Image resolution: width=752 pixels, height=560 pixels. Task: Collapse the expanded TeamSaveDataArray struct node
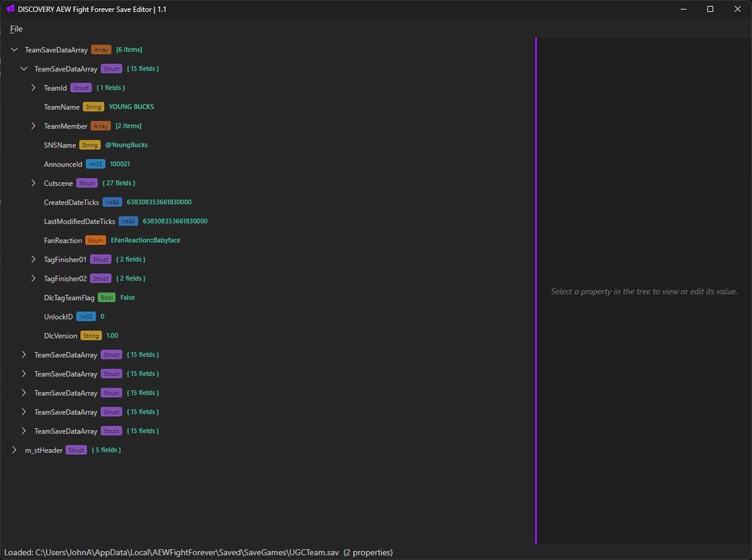[x=24, y=69]
